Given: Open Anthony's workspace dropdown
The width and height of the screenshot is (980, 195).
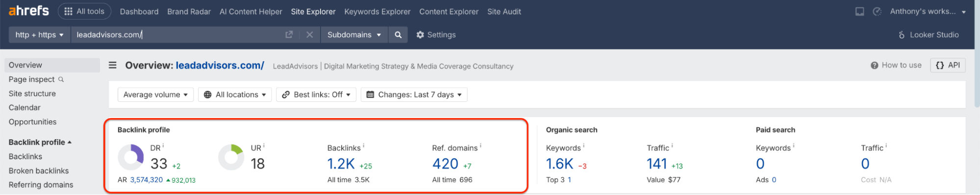Looking at the screenshot, I should pyautogui.click(x=928, y=11).
